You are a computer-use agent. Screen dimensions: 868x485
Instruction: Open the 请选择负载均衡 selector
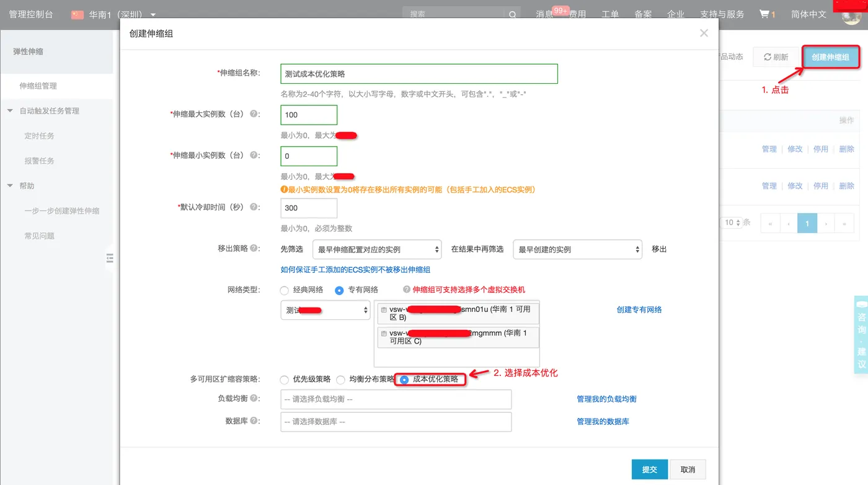coord(396,399)
